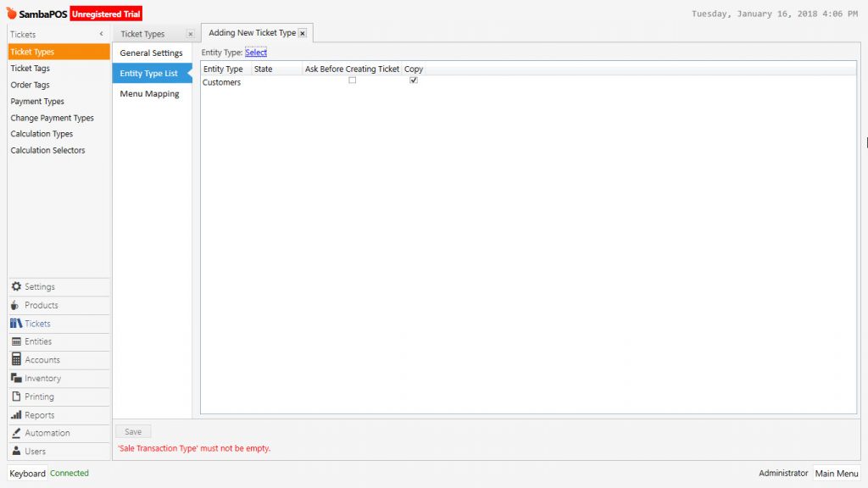This screenshot has width=868, height=488.
Task: Click the Keyboard button in status bar
Action: (27, 473)
